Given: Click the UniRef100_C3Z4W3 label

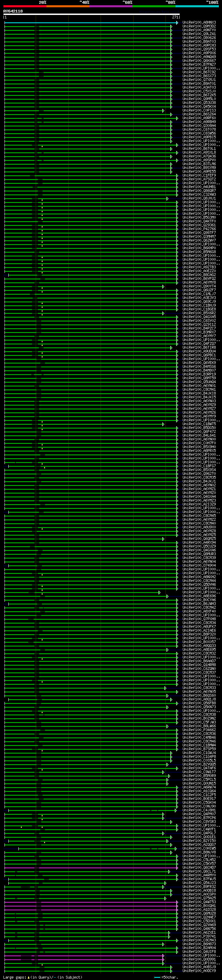Looking at the screenshot, I should [x=199, y=194].
